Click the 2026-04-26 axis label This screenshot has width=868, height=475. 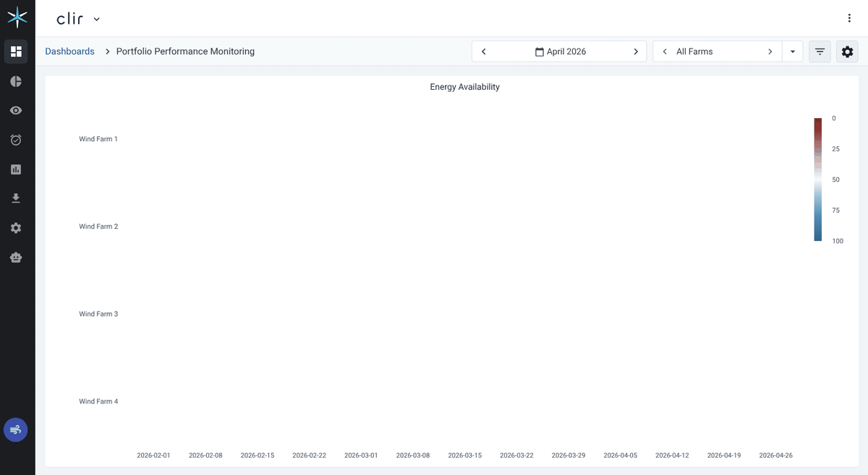(x=775, y=455)
